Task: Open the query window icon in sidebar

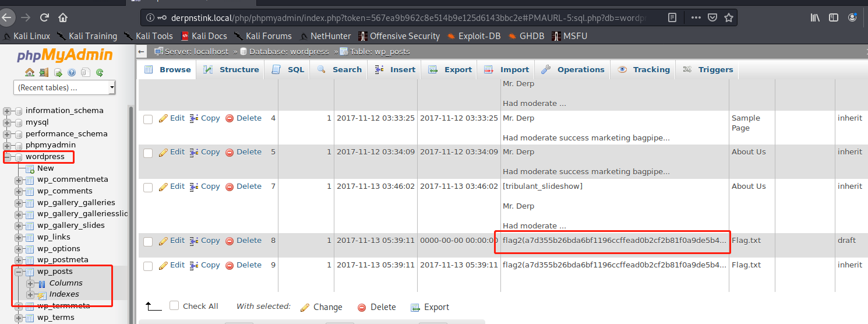Action: click(58, 72)
